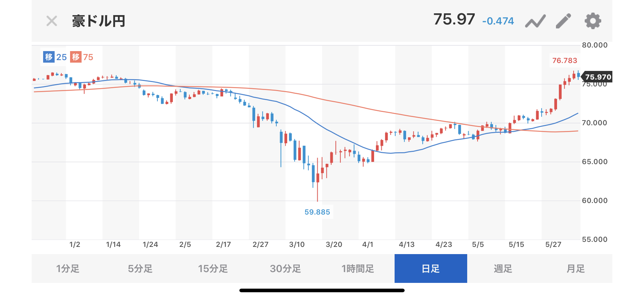Click the blue 移 25 moving average badge
The height and width of the screenshot is (298, 644).
coord(55,57)
